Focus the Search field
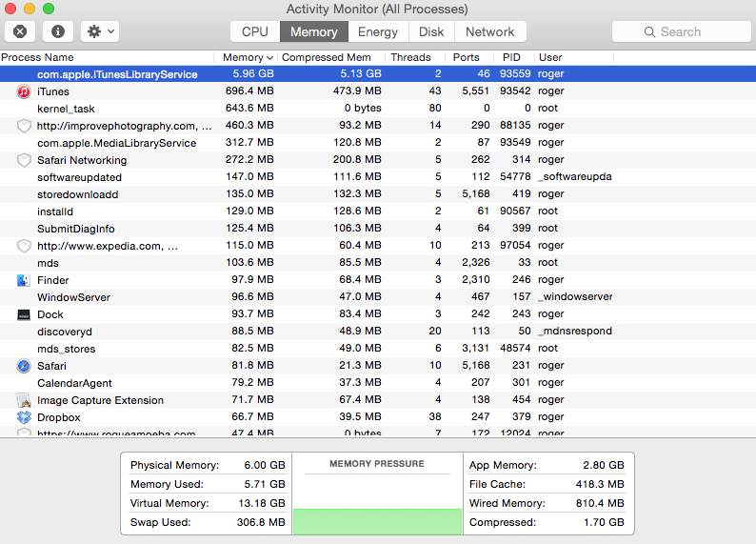Viewport: 756px width, 544px height. [682, 31]
